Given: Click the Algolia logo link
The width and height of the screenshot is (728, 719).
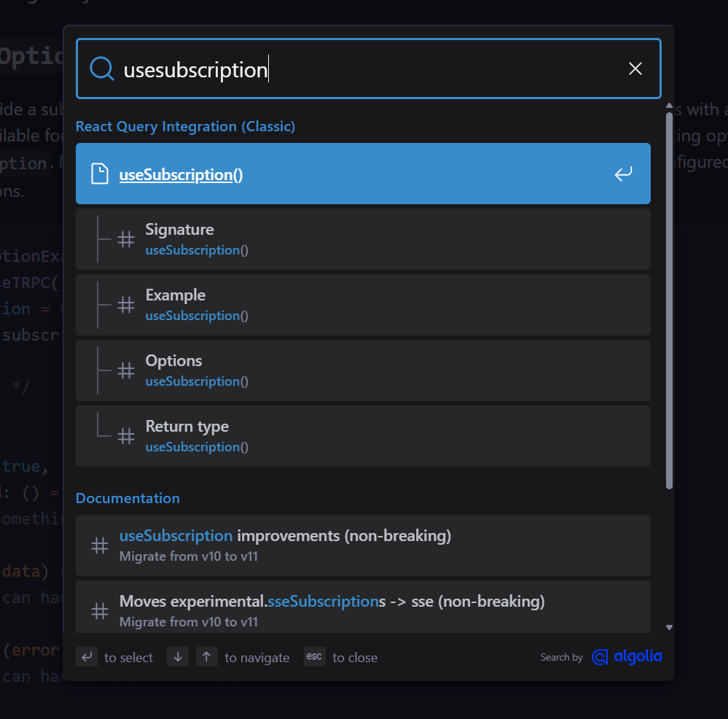Looking at the screenshot, I should [627, 657].
